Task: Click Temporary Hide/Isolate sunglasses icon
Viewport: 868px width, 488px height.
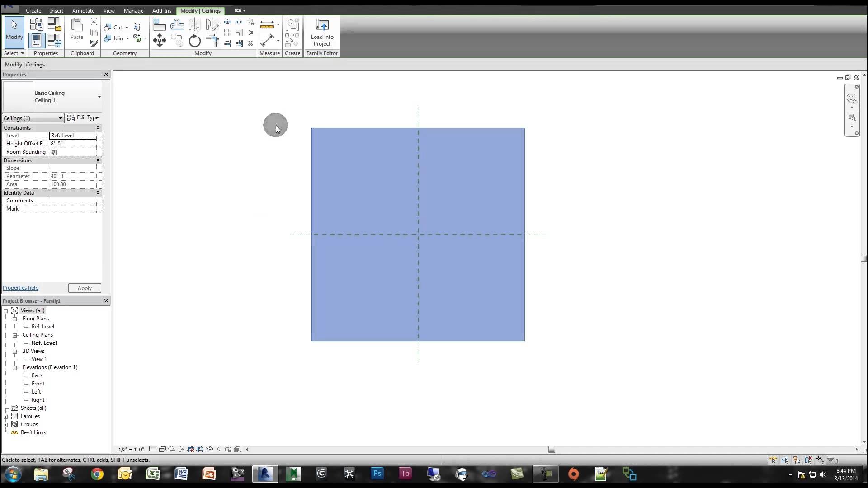Action: pyautogui.click(x=209, y=449)
